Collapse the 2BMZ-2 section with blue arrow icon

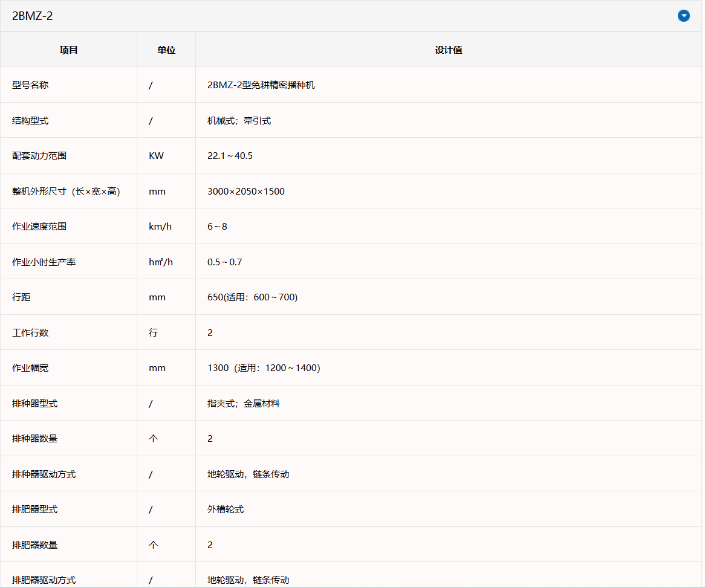[x=683, y=16]
